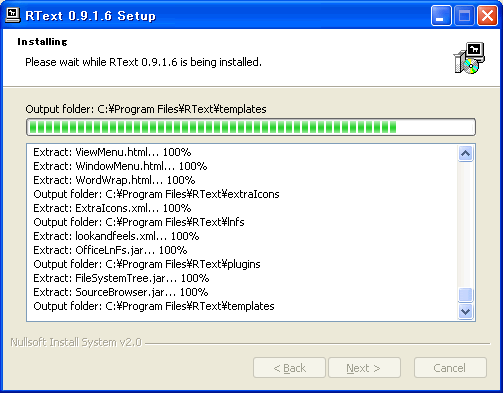The height and width of the screenshot is (393, 503).
Task: Cancel the installation
Action: [450, 368]
